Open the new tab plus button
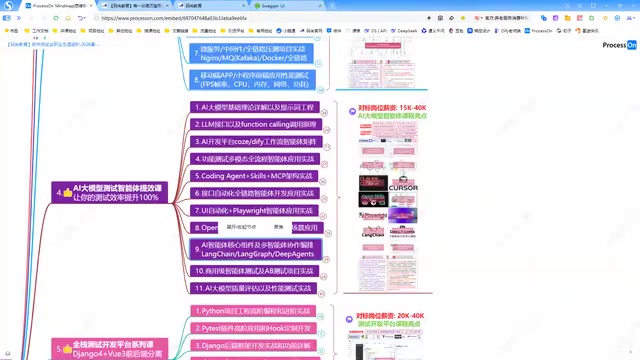Image resolution: width=640 pixels, height=360 pixels. coord(331,6)
